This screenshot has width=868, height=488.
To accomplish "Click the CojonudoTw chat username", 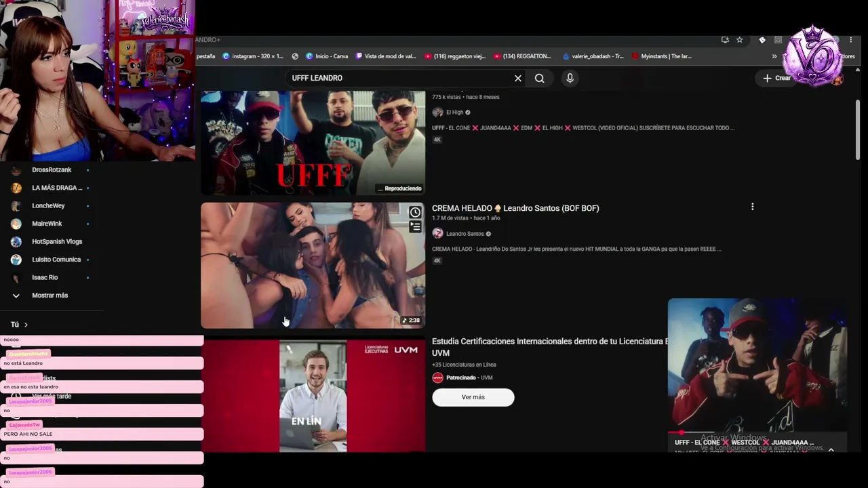I will (x=25, y=425).
